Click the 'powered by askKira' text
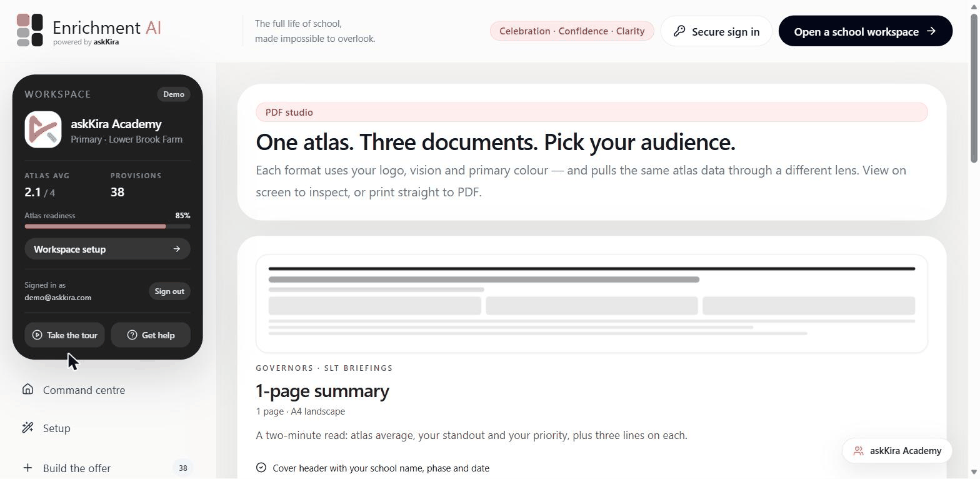The image size is (980, 479). 86,42
